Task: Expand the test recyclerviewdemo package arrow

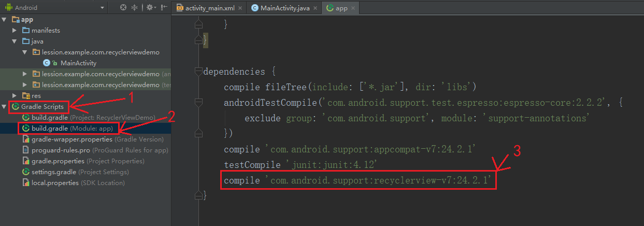Action: (25, 84)
